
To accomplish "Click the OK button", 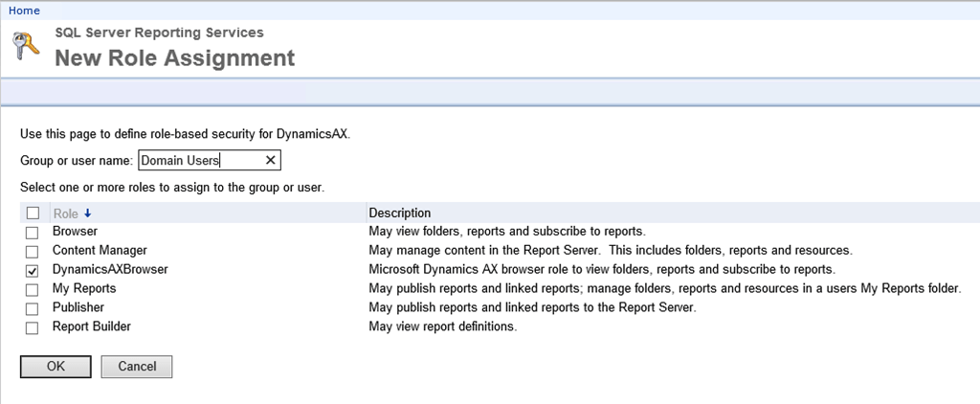I will pos(56,367).
